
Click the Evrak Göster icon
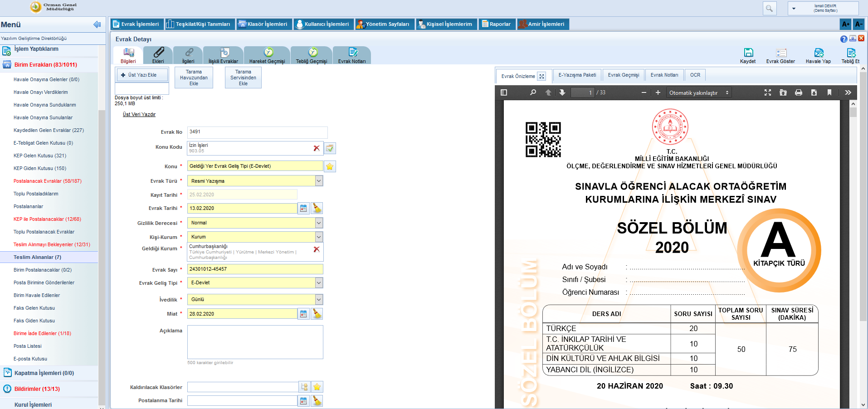[x=780, y=53]
